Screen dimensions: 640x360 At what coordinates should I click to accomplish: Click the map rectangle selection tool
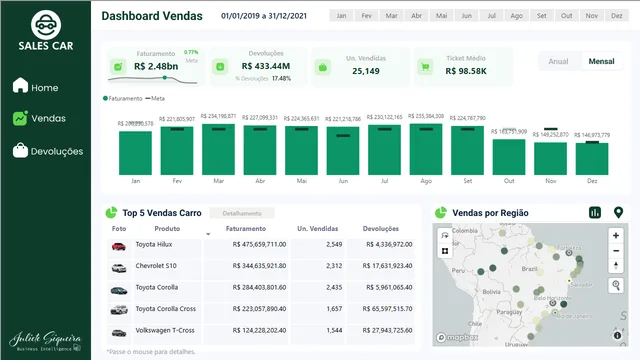[x=445, y=251]
